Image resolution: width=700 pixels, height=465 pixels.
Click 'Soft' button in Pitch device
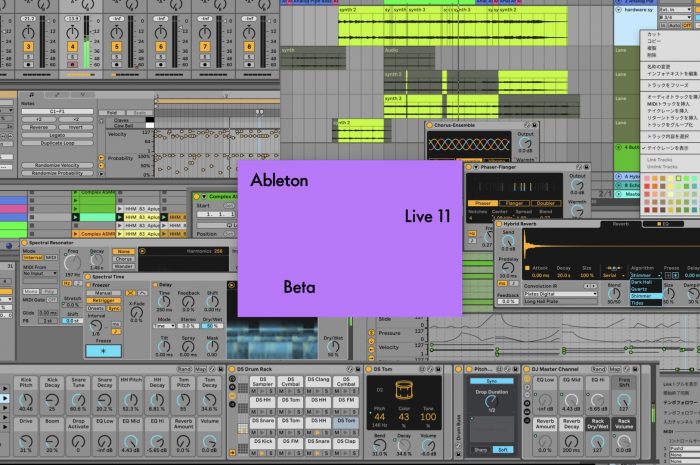pos(503,450)
